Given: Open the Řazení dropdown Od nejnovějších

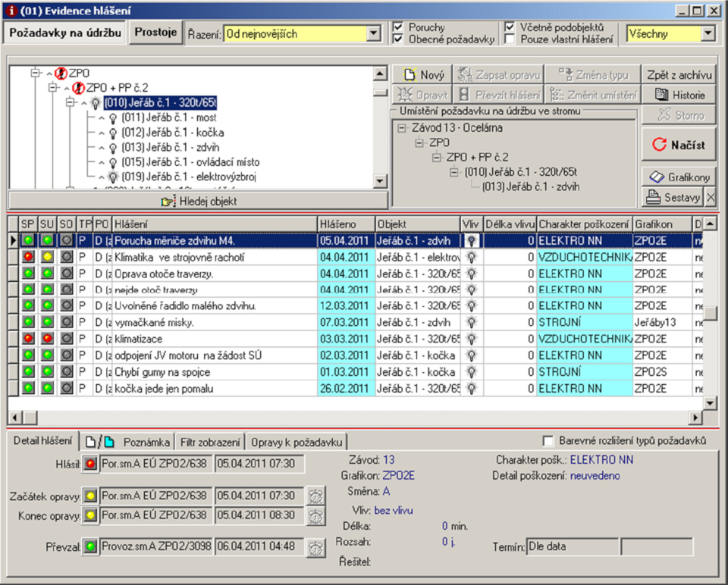Looking at the screenshot, I should point(373,33).
